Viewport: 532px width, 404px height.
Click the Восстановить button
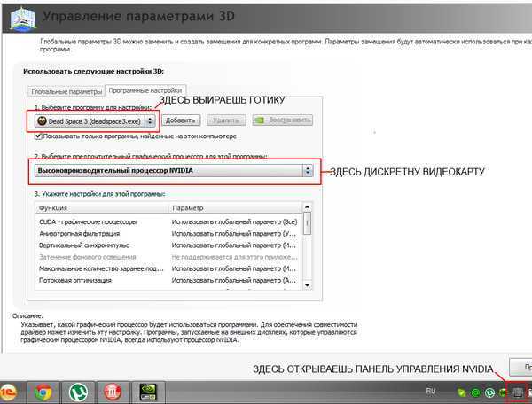pyautogui.click(x=282, y=120)
